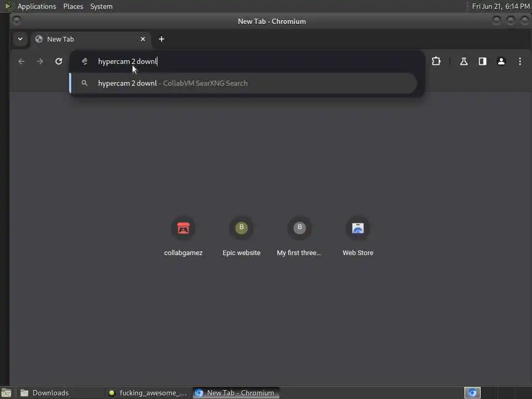Screen dimensions: 532x399
Task: Switch to fucking_awesome_... taskbar window
Action: 148,393
